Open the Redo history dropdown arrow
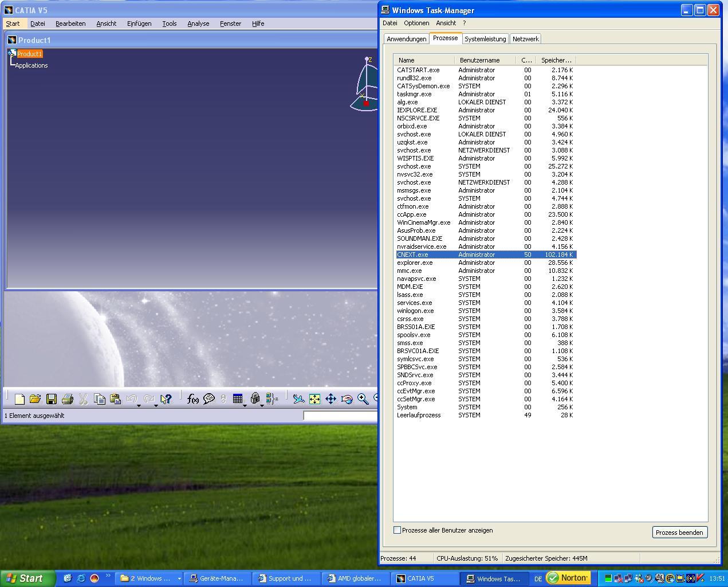This screenshot has height=587, width=728. (x=156, y=405)
